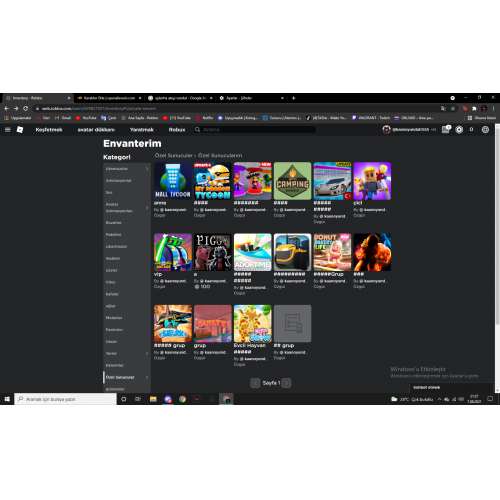Open the Yaratmak nav item
This screenshot has height=500, width=500.
click(x=142, y=130)
